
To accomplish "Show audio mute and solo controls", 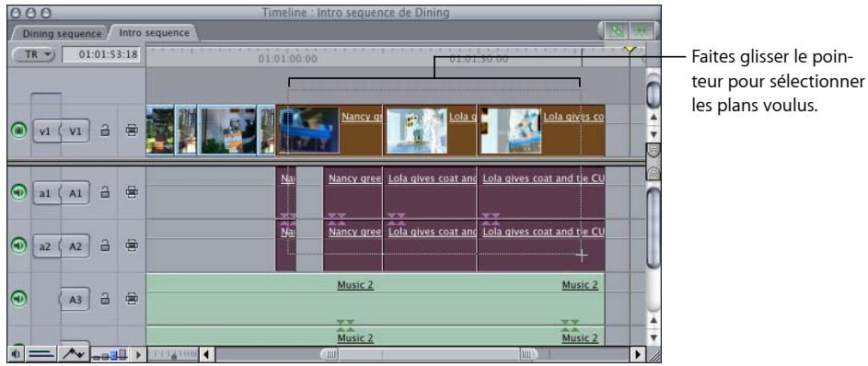I will coord(16,354).
